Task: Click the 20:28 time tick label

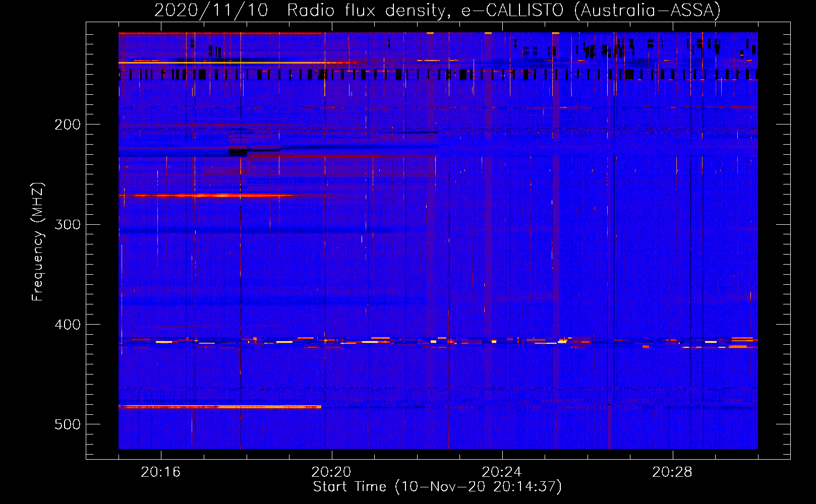Action: point(672,472)
